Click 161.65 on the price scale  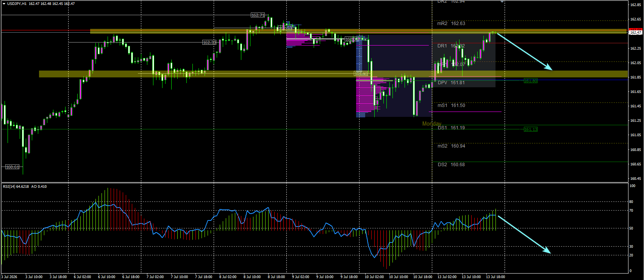coord(636,92)
